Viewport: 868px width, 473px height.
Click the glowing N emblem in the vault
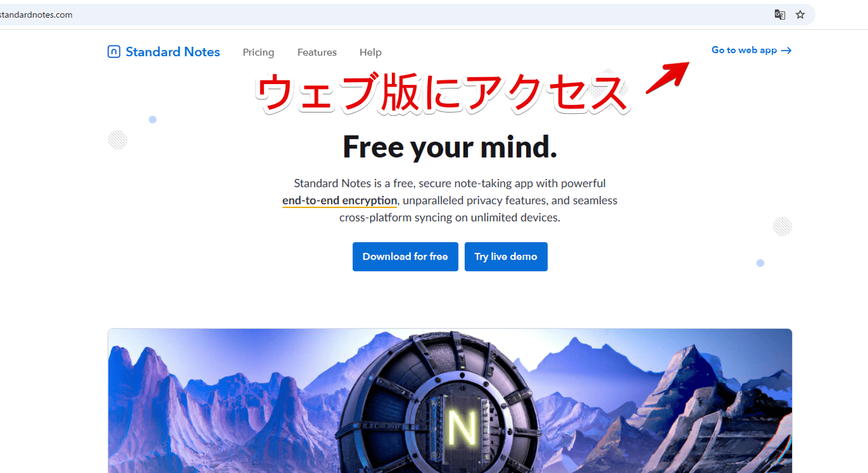[462, 428]
